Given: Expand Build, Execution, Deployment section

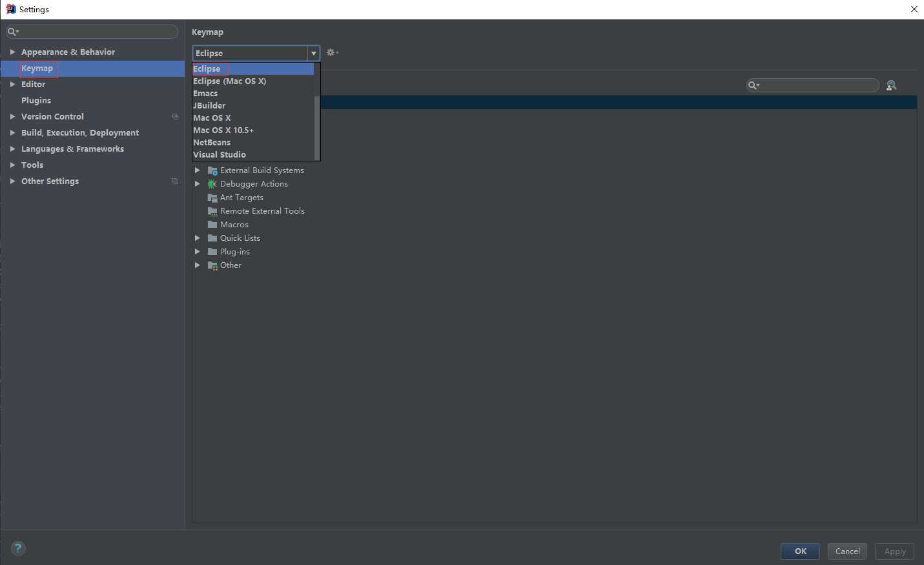Looking at the screenshot, I should click(12, 132).
